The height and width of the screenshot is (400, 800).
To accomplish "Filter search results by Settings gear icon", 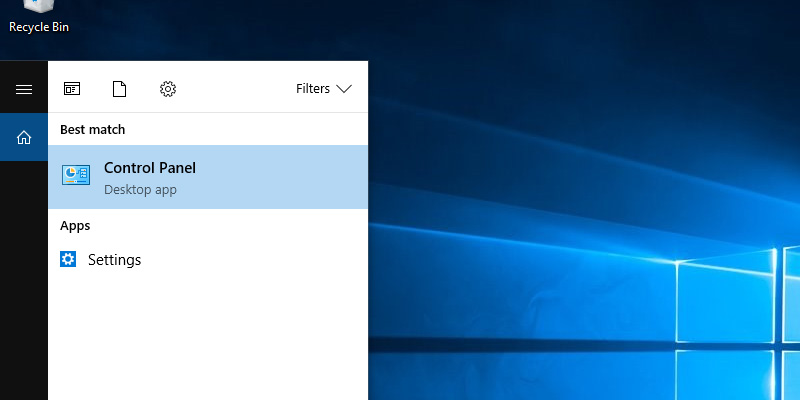I will tap(168, 89).
